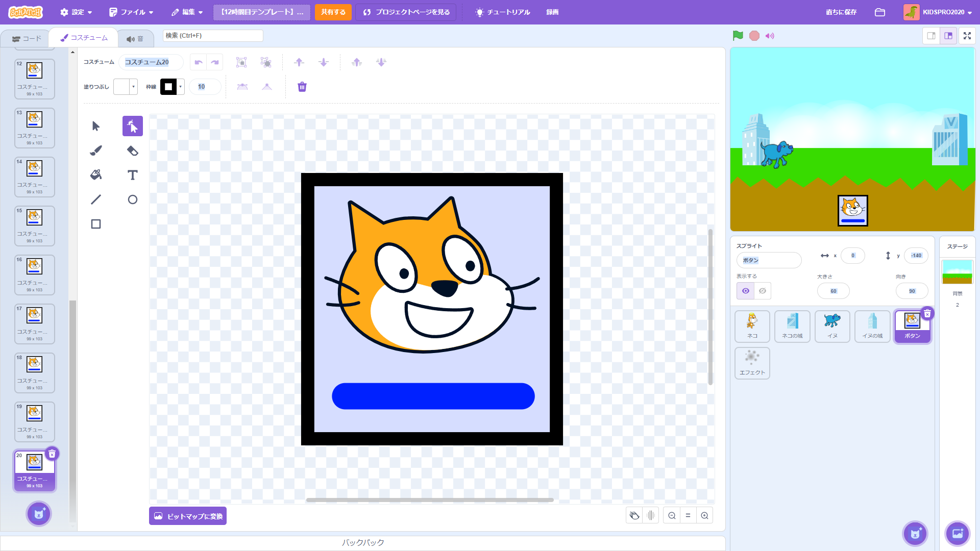The height and width of the screenshot is (551, 980).
Task: Show the sprite with eye icon
Action: [745, 291]
